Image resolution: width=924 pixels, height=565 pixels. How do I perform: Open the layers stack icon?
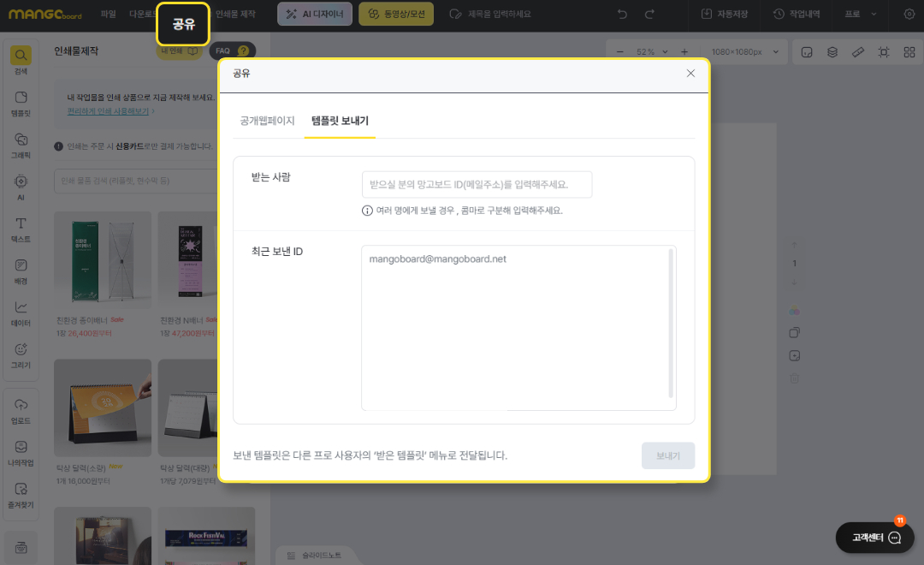point(832,52)
